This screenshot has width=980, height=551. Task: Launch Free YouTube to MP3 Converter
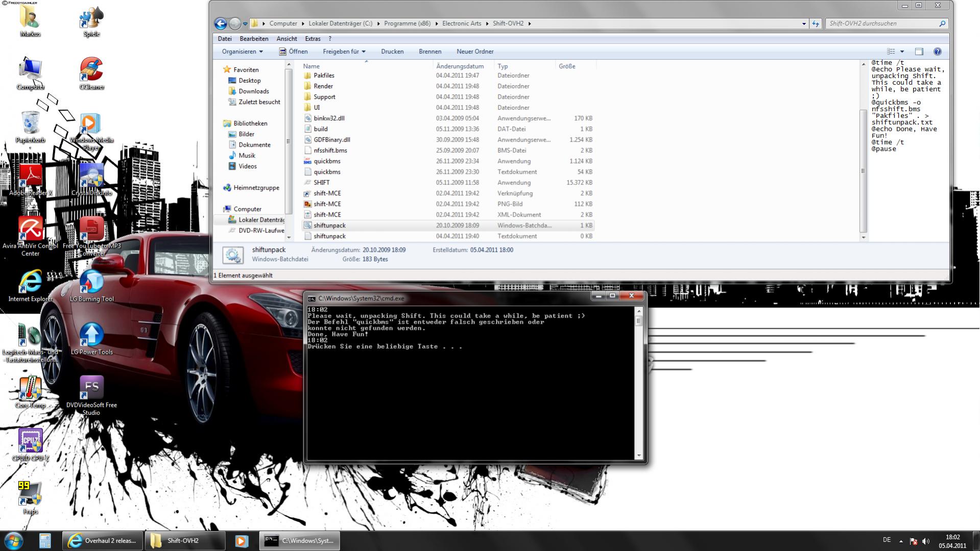[x=91, y=236]
